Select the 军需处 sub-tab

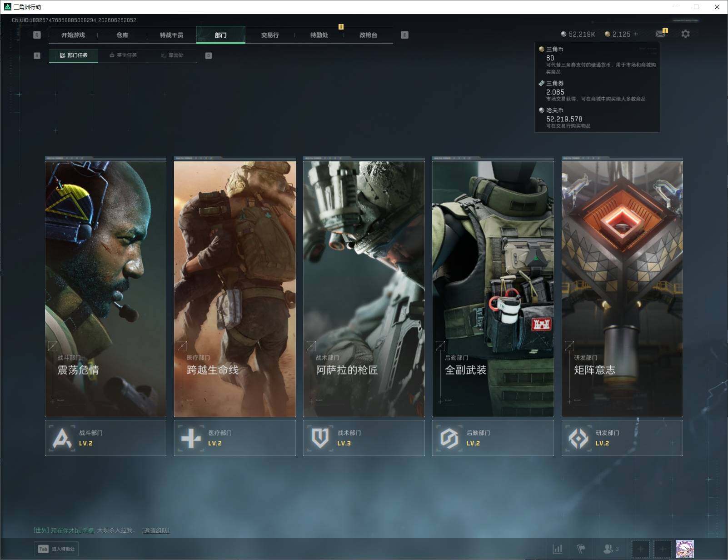[x=172, y=55]
